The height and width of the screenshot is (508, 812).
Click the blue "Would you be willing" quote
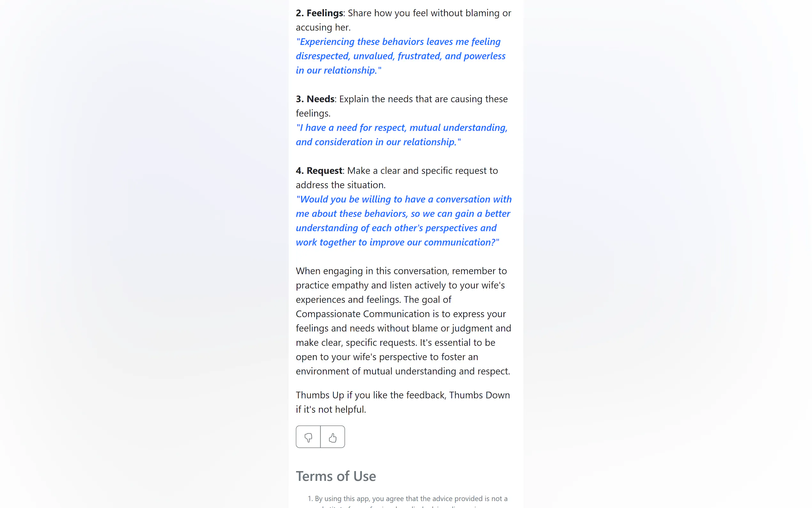[x=403, y=199]
